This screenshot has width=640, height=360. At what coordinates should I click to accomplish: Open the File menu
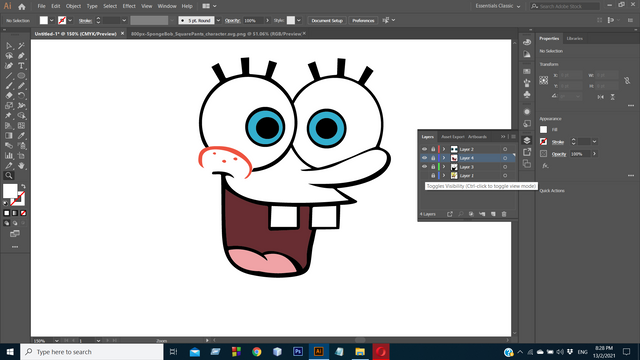(41, 6)
